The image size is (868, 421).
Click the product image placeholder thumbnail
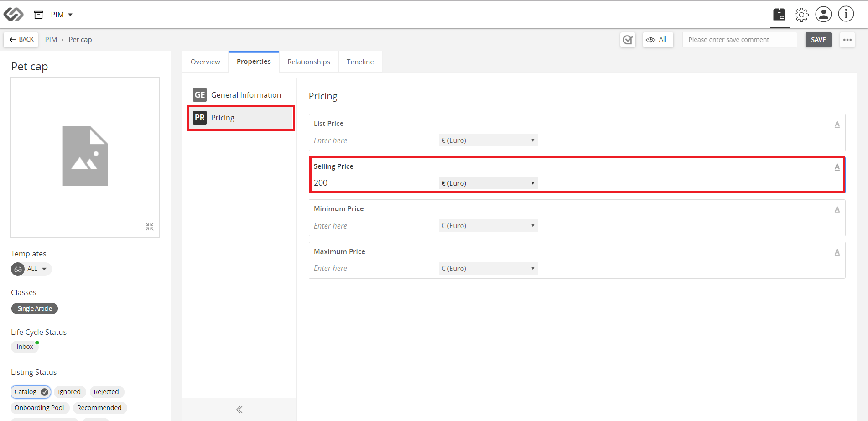coord(85,156)
